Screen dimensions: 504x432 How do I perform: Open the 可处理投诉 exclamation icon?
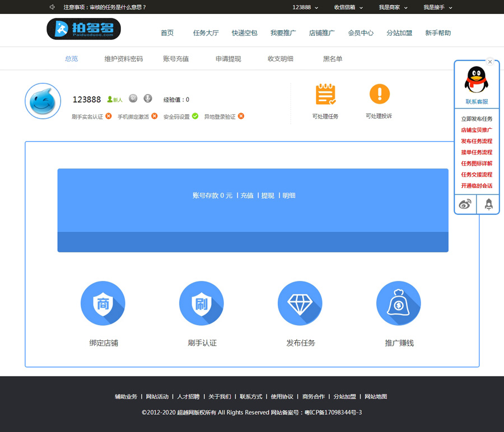[x=379, y=94]
